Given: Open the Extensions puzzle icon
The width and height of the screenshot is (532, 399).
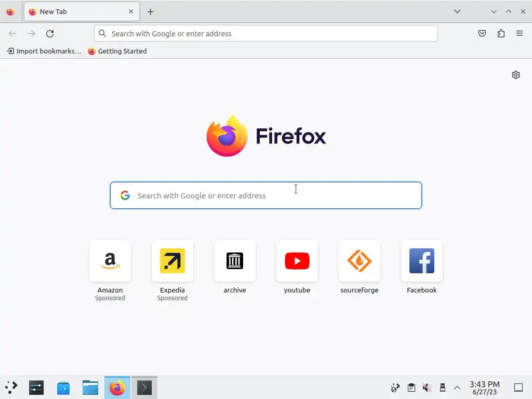Looking at the screenshot, I should 501,33.
